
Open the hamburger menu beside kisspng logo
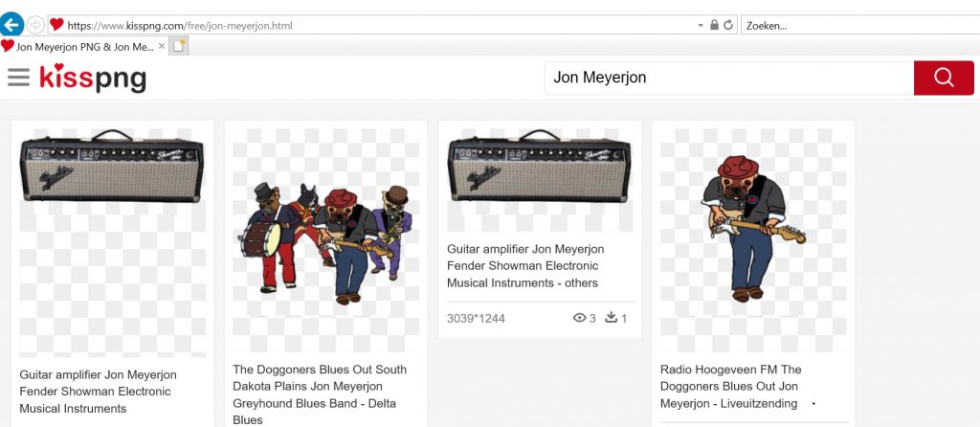tap(18, 78)
